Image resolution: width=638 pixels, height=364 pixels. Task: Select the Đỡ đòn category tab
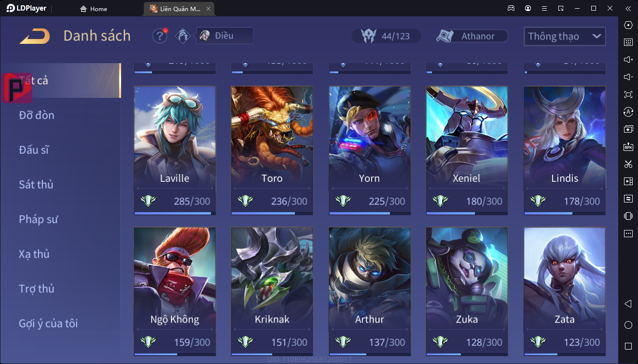(37, 115)
